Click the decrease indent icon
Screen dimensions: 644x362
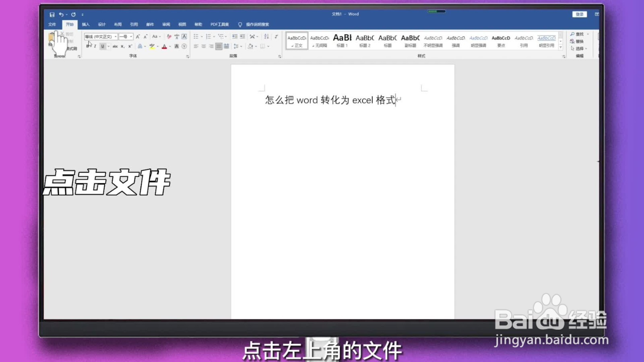click(x=235, y=37)
